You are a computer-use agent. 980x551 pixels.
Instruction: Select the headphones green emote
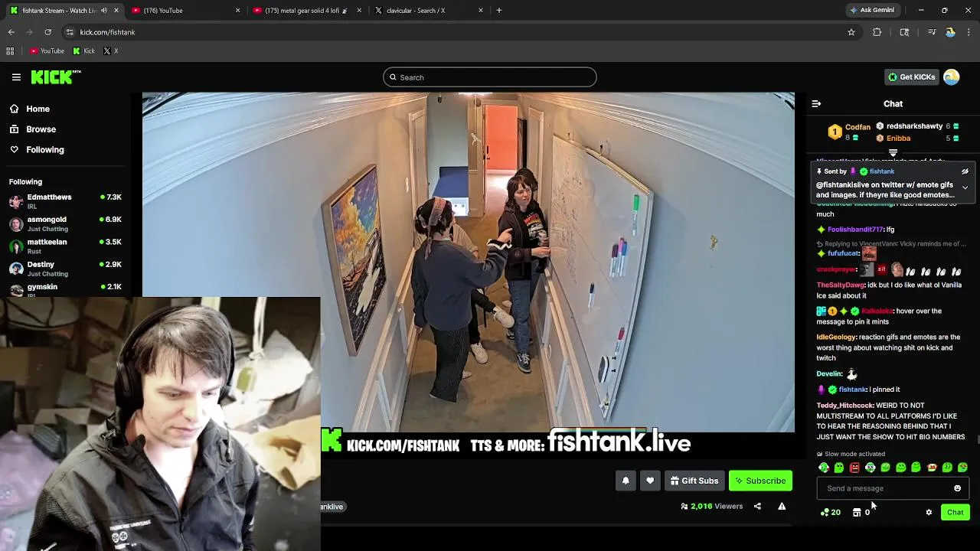(871, 468)
